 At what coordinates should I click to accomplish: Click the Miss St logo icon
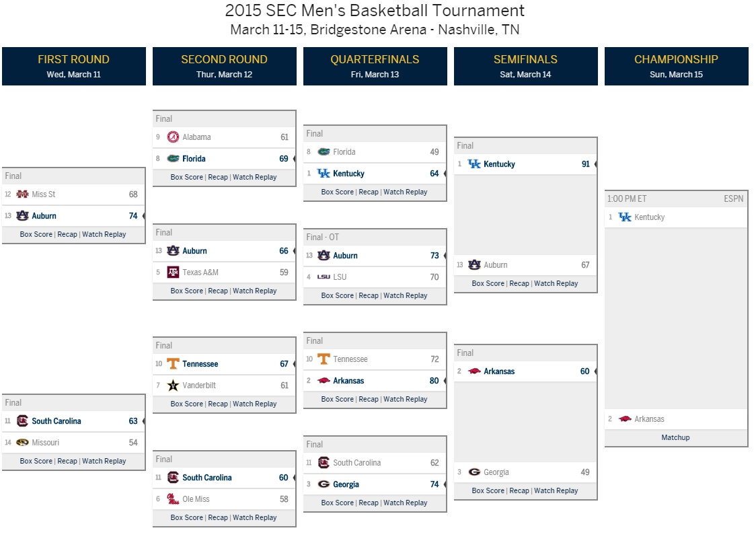pyautogui.click(x=22, y=194)
